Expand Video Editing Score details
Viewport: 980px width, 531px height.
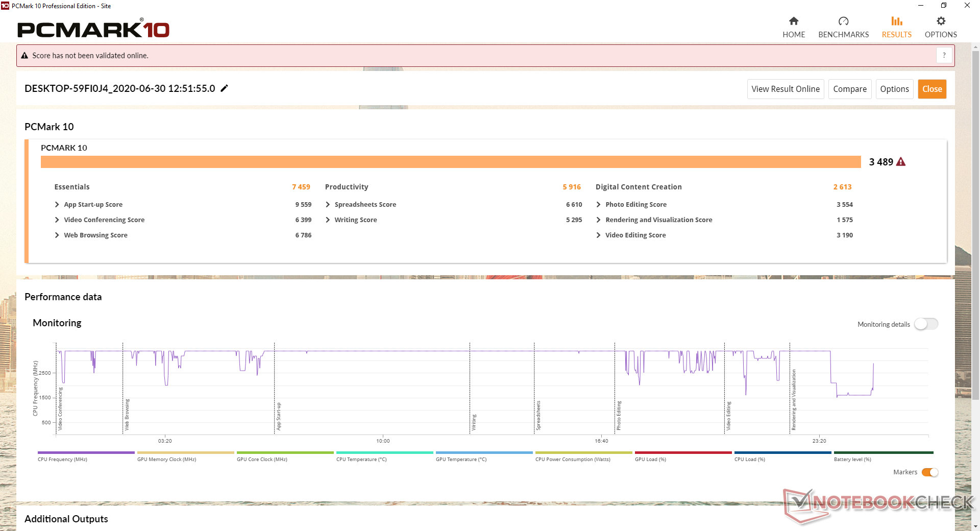click(x=598, y=235)
